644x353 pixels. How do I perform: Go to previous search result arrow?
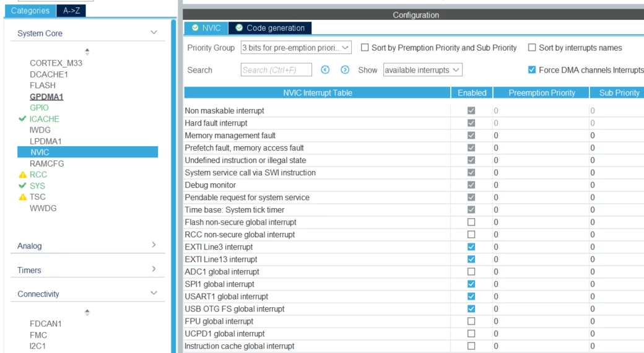325,70
